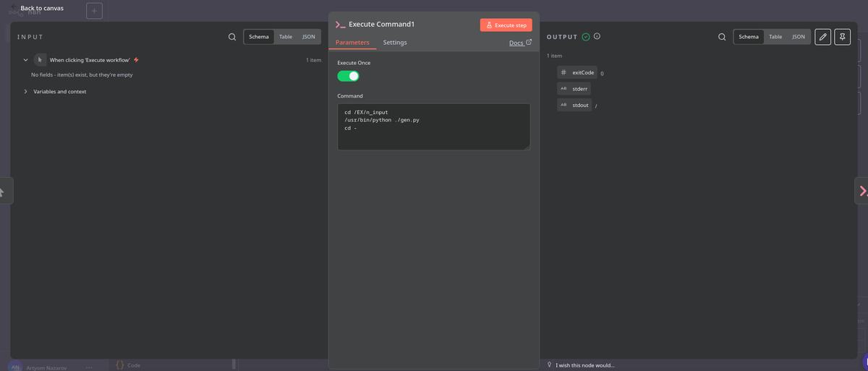Rename the Execute Command1 node title

coord(382,24)
